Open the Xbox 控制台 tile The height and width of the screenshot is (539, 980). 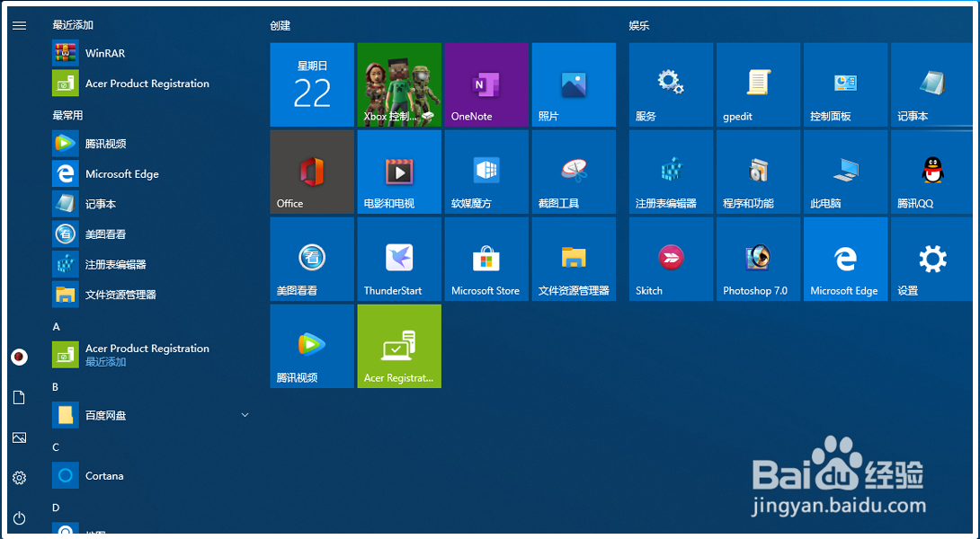pyautogui.click(x=399, y=85)
